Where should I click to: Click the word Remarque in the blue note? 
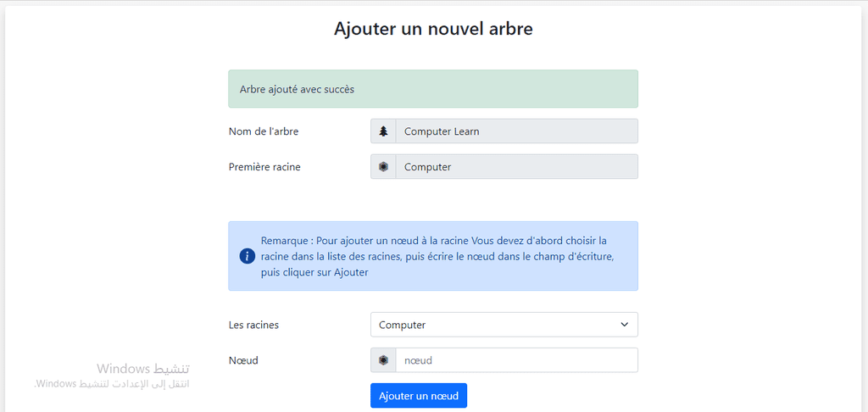click(283, 242)
